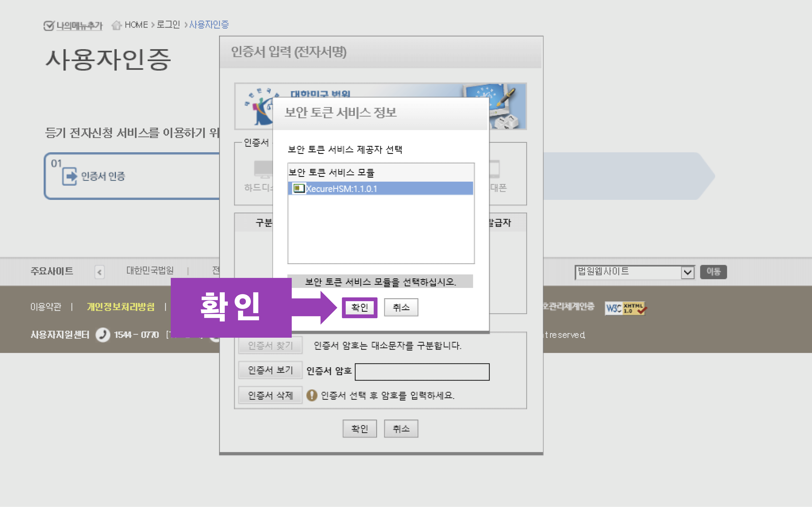Open the 개인정보처리방침 footer entry
Screen dimensions: 812x507
click(x=121, y=307)
